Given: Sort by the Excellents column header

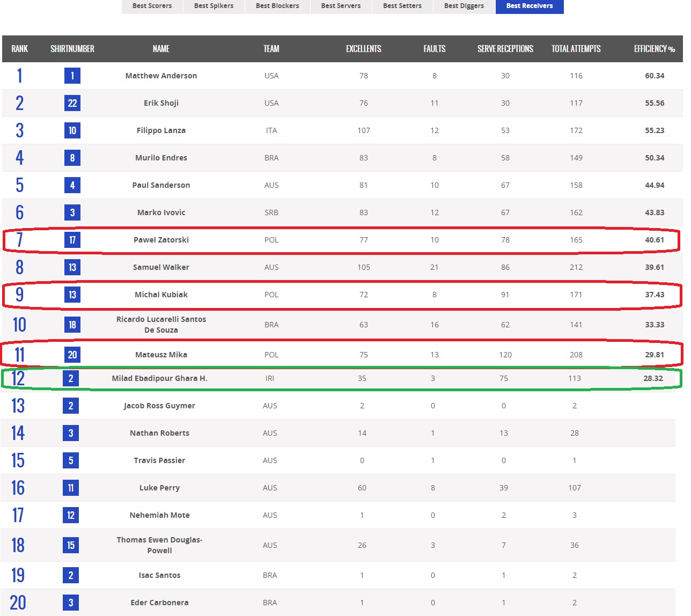Looking at the screenshot, I should coord(363,49).
